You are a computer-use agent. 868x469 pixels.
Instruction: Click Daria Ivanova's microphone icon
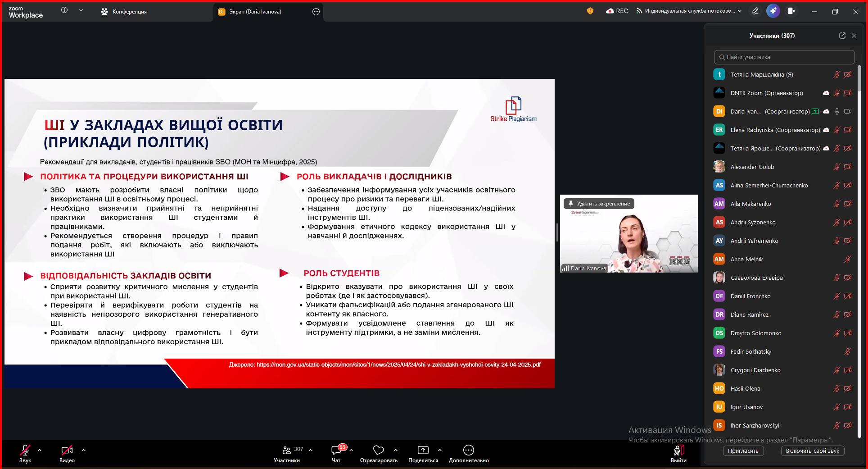pyautogui.click(x=837, y=112)
